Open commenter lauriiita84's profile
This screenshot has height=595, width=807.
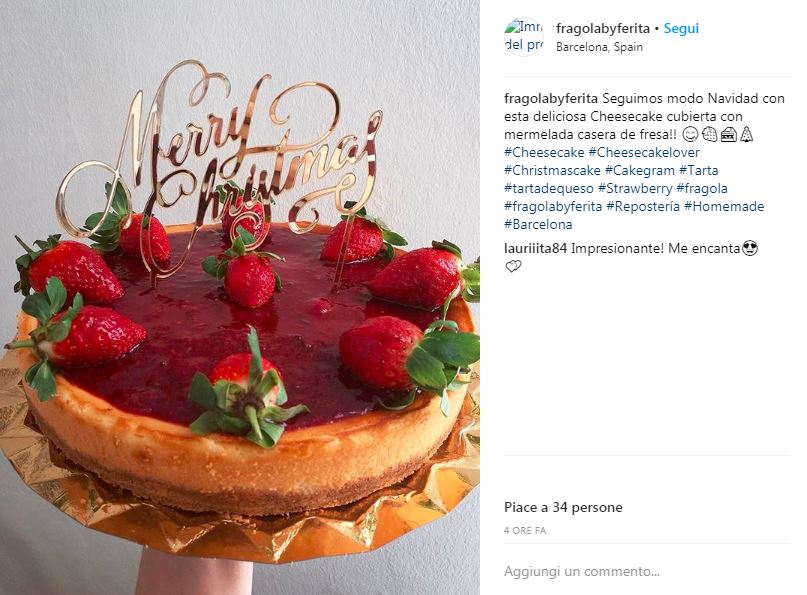click(535, 249)
